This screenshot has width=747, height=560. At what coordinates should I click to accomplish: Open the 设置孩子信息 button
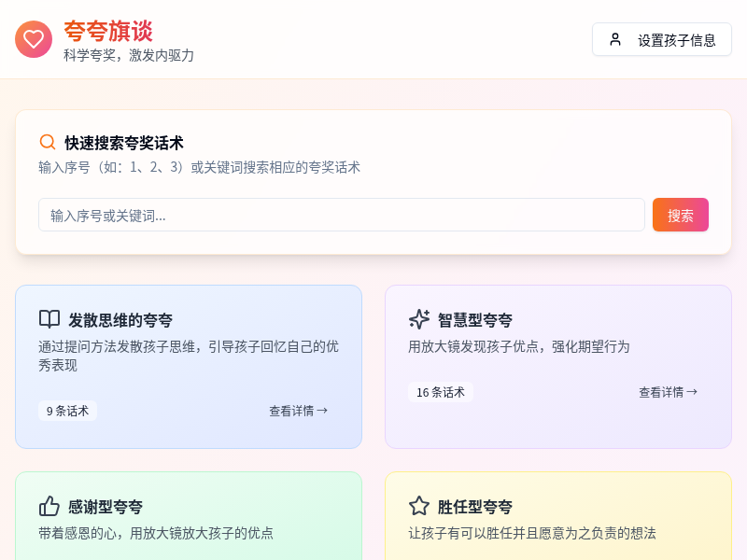pos(662,39)
